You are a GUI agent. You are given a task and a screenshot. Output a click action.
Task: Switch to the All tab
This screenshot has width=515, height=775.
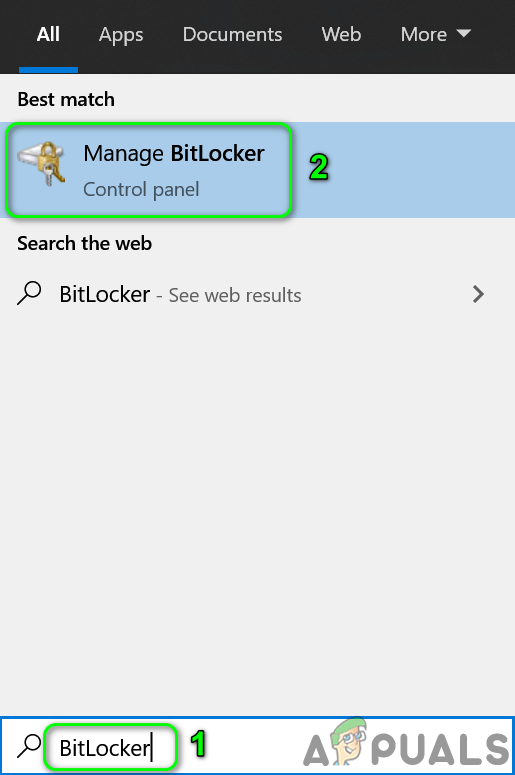(x=48, y=35)
